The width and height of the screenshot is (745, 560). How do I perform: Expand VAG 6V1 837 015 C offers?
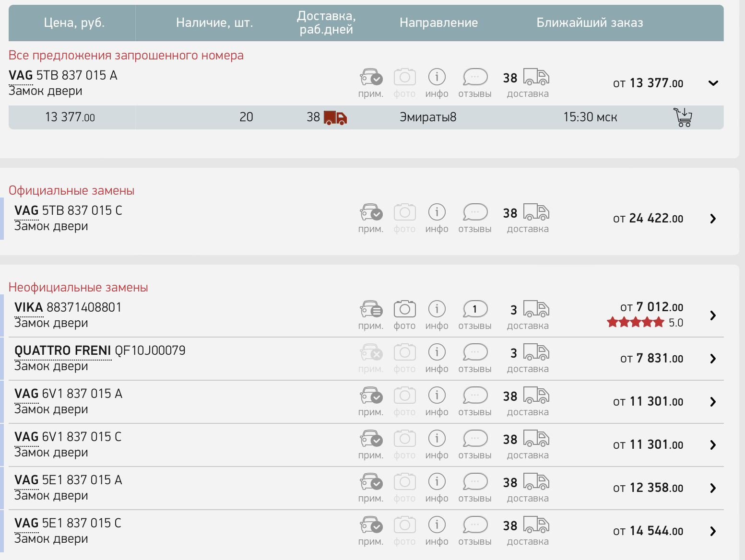point(713,445)
